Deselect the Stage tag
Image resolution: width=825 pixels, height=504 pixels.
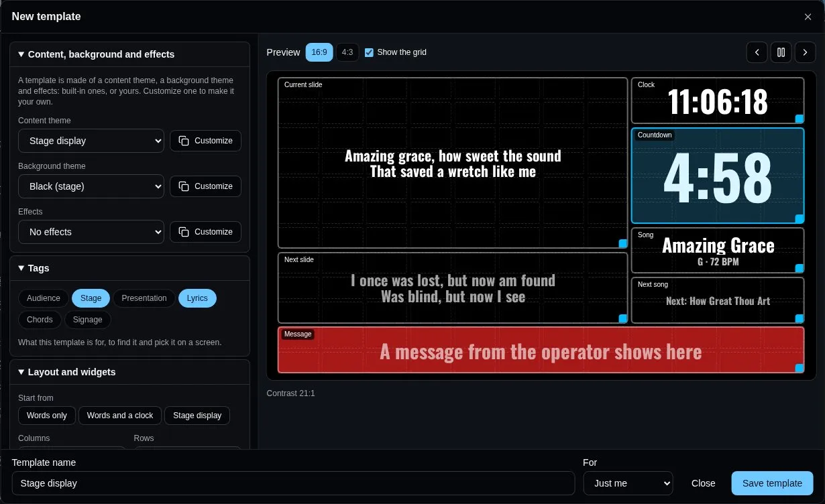point(91,298)
